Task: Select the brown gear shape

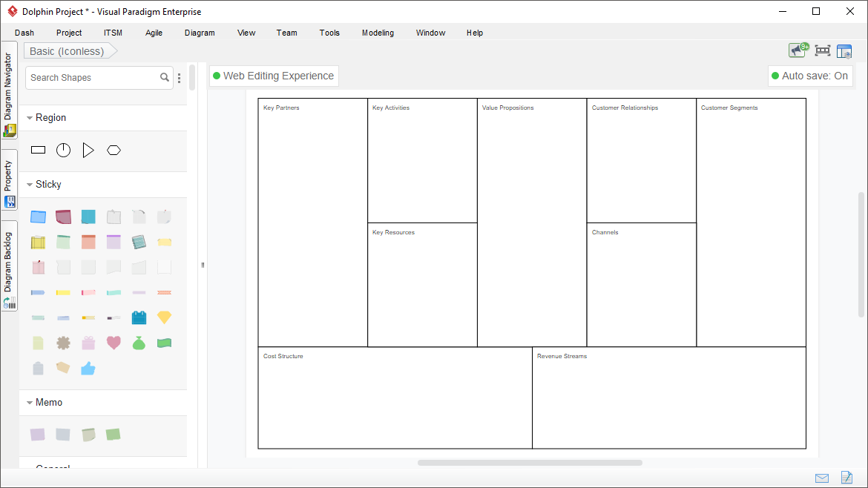Action: click(x=63, y=343)
